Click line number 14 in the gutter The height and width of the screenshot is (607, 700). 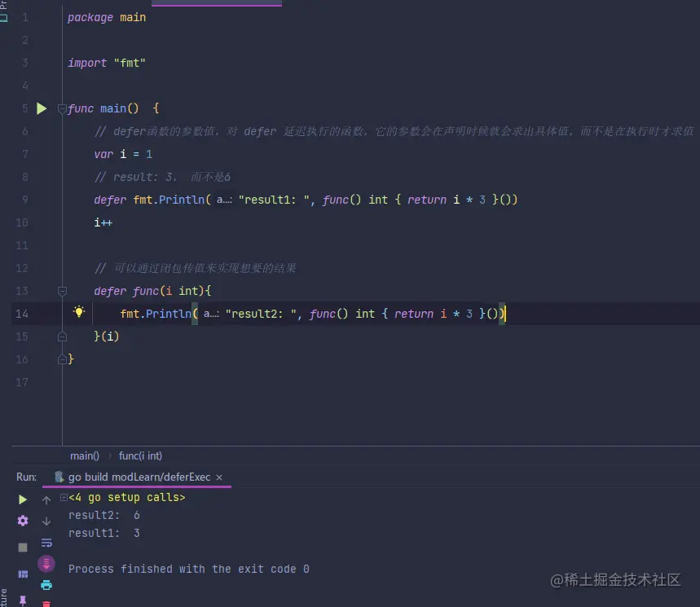[x=22, y=314]
